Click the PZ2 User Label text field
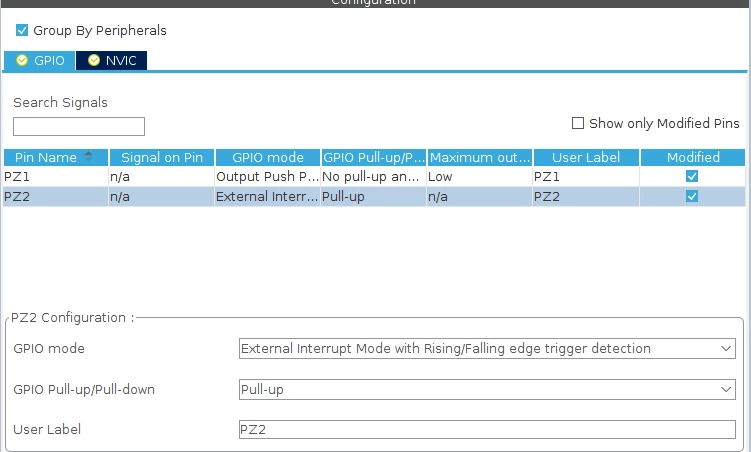The image size is (751, 452). pos(487,429)
